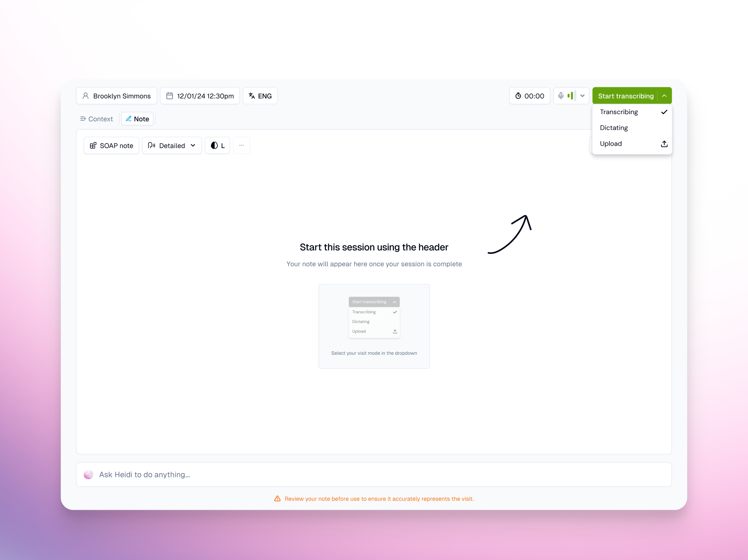The image size is (748, 560).
Task: Open the three-dot more options button
Action: click(x=242, y=146)
